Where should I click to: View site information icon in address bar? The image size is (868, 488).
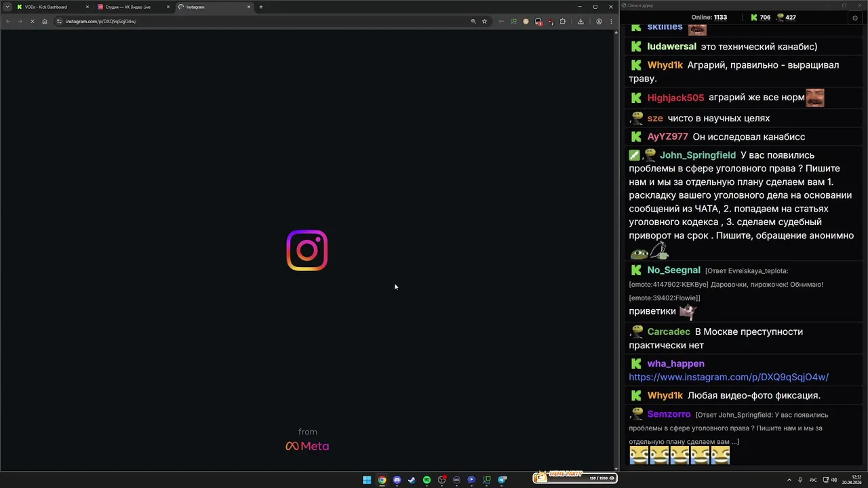59,21
